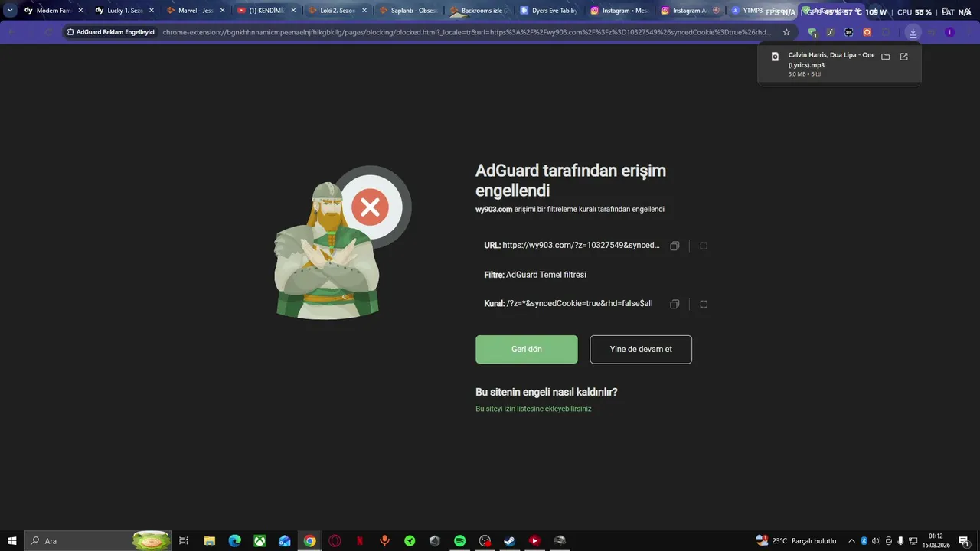The height and width of the screenshot is (551, 980).
Task: Open the tab search dropdown arrow
Action: [10, 11]
